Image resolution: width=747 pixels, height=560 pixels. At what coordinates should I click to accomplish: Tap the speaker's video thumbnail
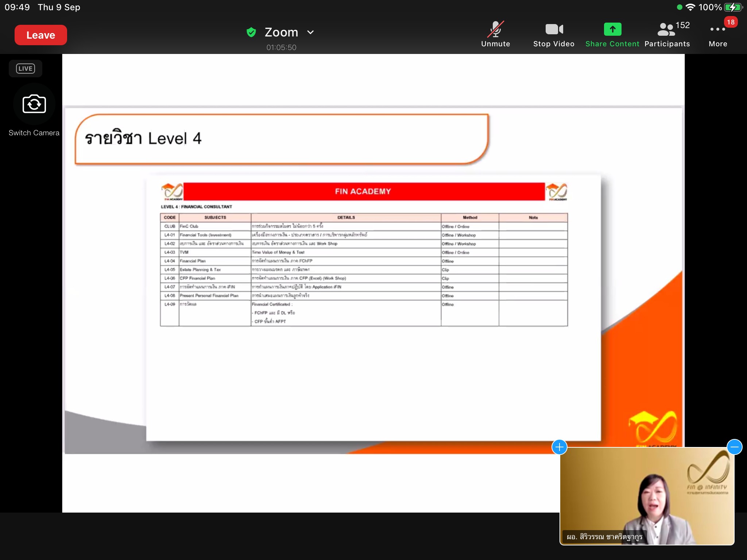click(647, 496)
